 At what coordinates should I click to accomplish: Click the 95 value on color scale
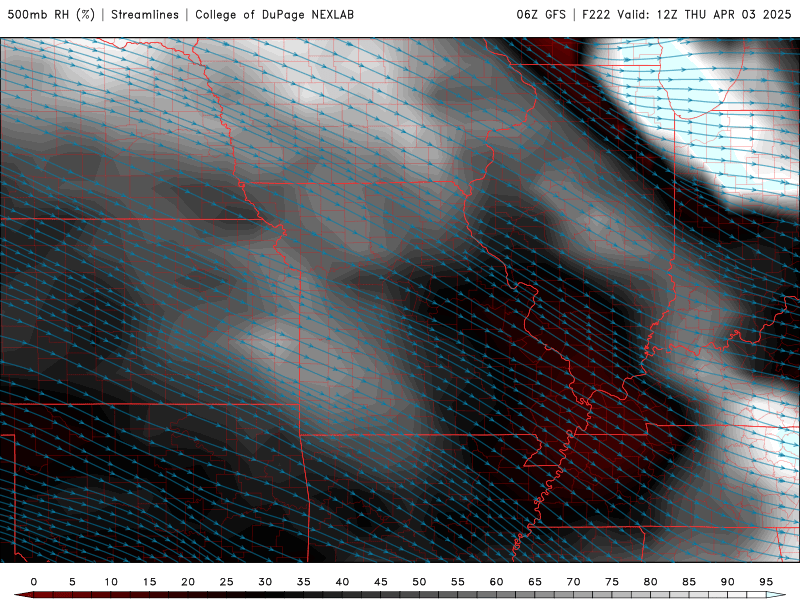pyautogui.click(x=766, y=582)
